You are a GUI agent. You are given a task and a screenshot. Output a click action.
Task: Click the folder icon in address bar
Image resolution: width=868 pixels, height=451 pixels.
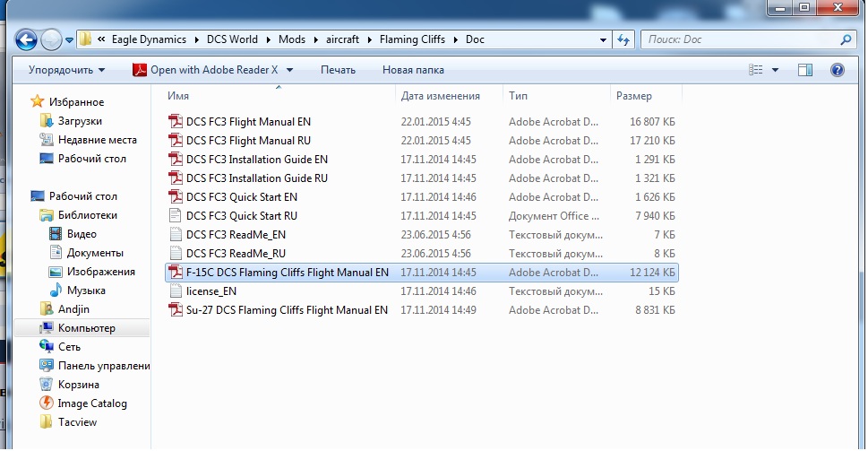[x=85, y=39]
